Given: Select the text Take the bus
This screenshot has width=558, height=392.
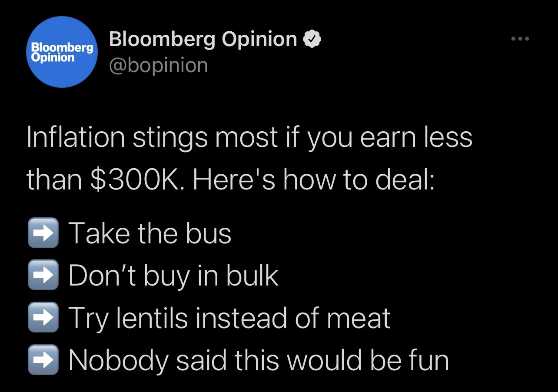Looking at the screenshot, I should 150,233.
